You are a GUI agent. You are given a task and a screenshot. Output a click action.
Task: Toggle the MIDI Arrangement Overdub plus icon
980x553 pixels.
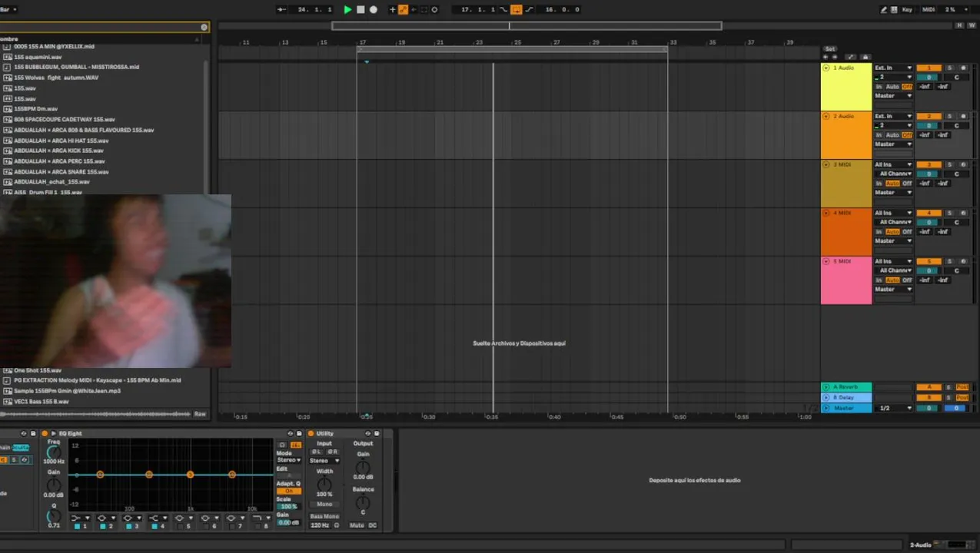pos(392,9)
